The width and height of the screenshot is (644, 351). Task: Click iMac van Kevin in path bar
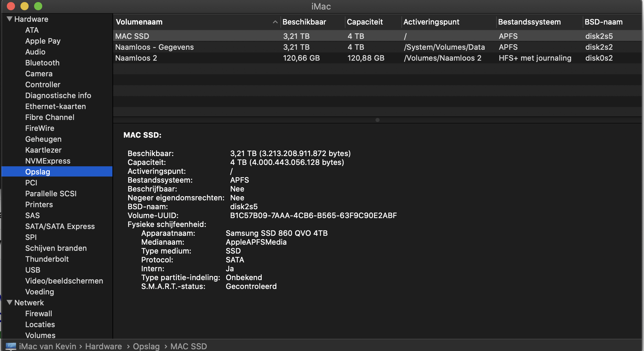(48, 346)
